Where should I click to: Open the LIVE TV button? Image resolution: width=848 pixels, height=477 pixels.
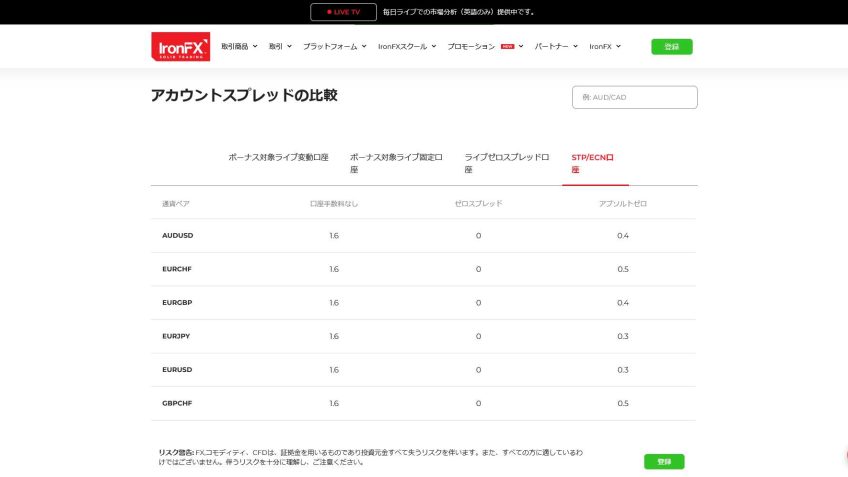click(343, 12)
